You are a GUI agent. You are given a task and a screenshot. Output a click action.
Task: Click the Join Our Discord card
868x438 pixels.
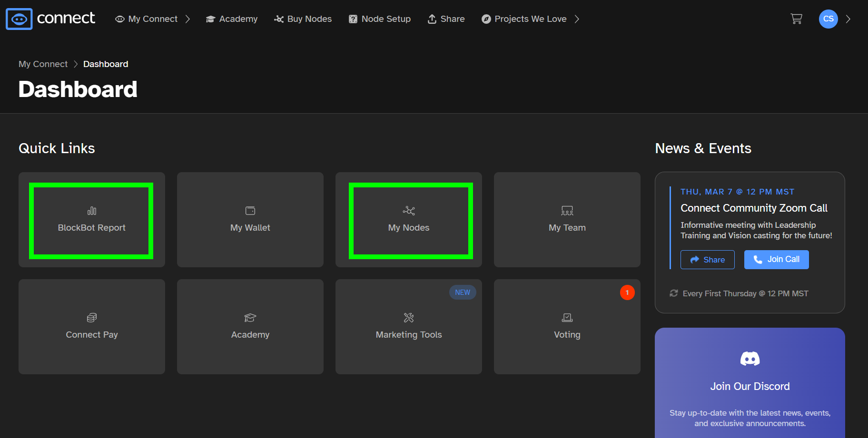click(x=750, y=383)
